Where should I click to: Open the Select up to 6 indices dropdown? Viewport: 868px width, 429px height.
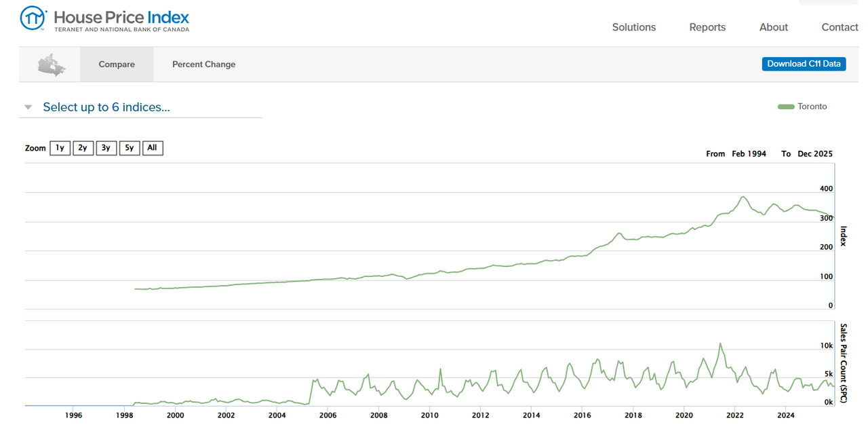pyautogui.click(x=106, y=107)
